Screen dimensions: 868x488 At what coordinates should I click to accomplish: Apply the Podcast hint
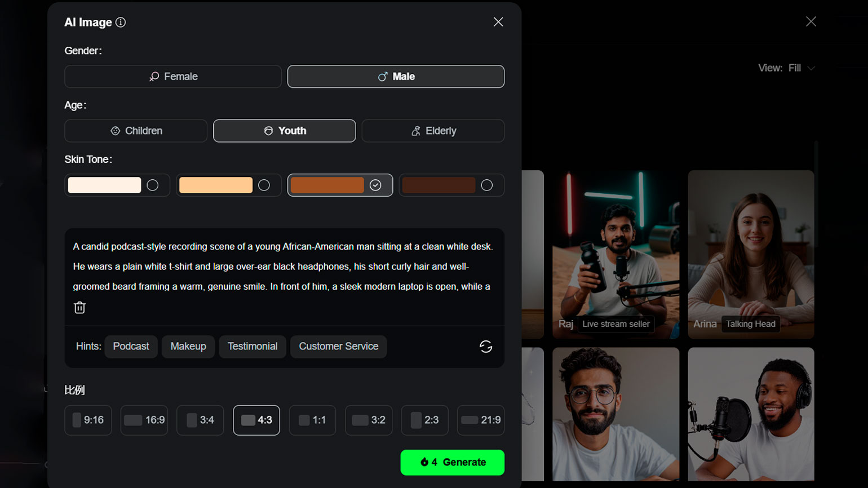pyautogui.click(x=131, y=347)
